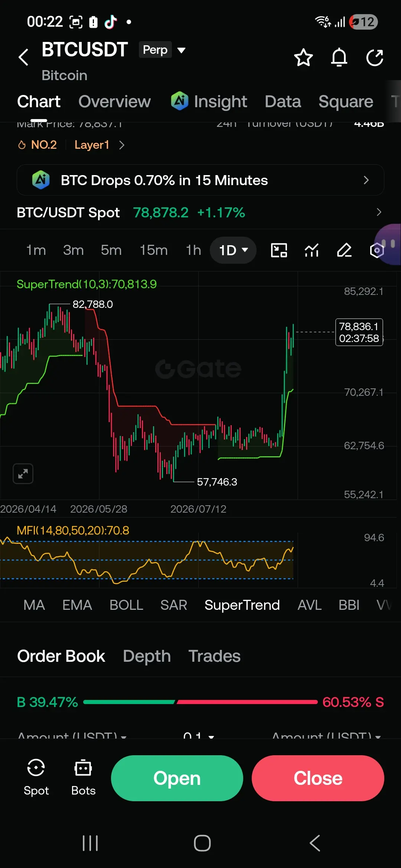Tap the 57,746.3 low price marker
The image size is (401, 868).
pos(217,482)
